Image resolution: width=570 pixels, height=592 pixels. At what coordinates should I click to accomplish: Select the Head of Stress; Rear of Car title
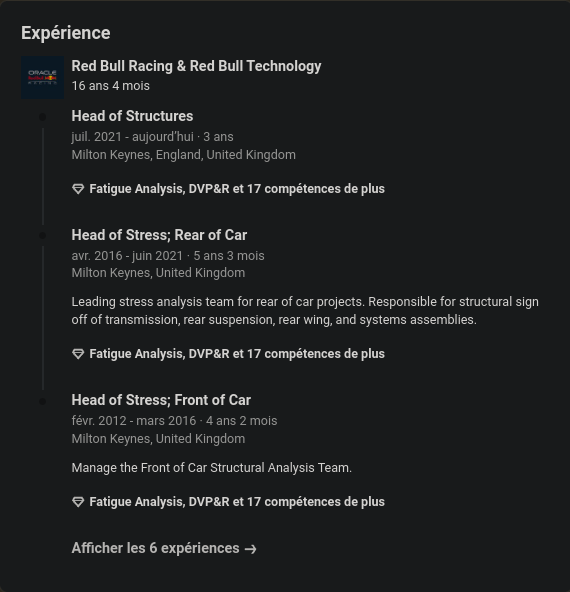(x=159, y=235)
